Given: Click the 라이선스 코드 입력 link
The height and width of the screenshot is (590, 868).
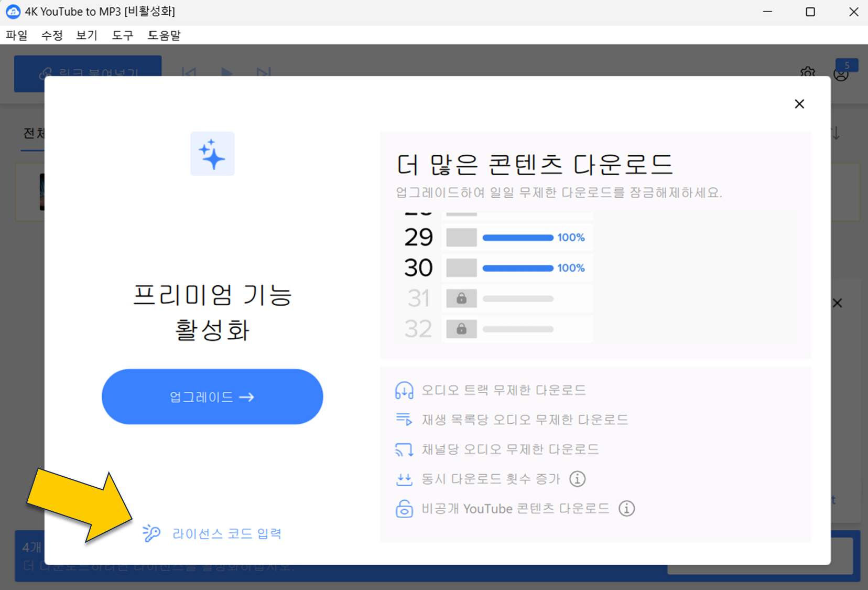Looking at the screenshot, I should tap(227, 533).
